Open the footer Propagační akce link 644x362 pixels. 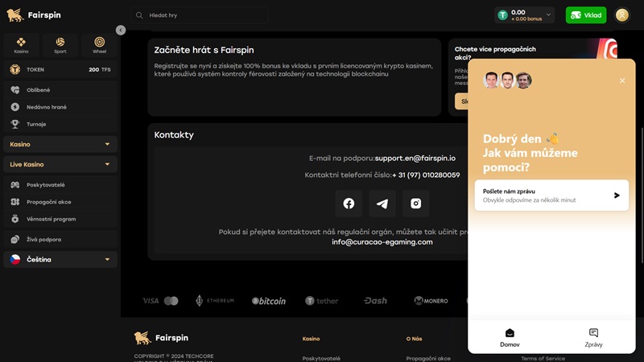(428, 358)
